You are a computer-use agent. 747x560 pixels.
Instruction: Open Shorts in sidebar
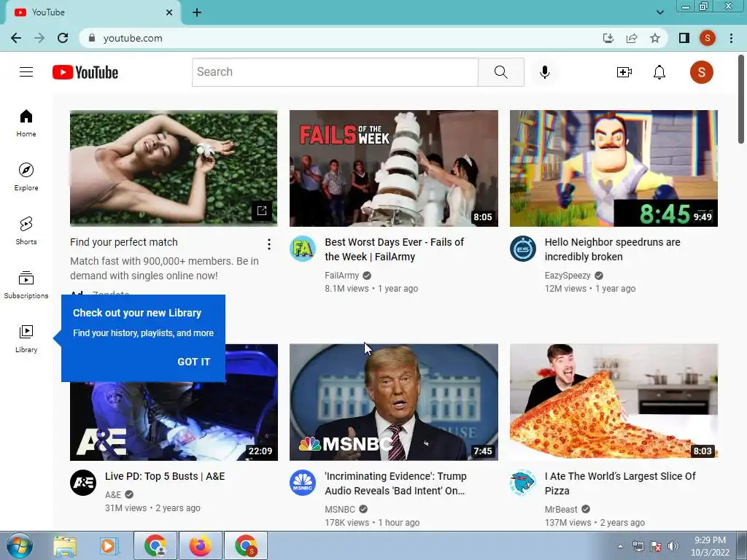coord(26,231)
